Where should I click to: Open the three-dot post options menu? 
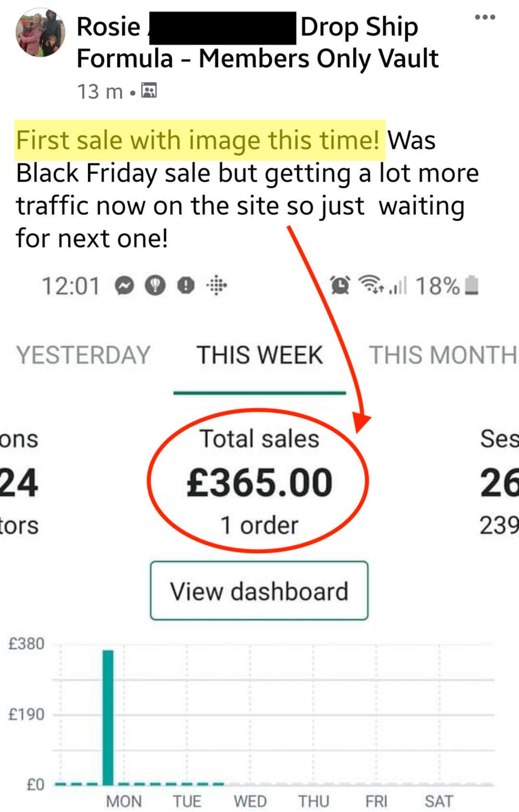(x=485, y=17)
